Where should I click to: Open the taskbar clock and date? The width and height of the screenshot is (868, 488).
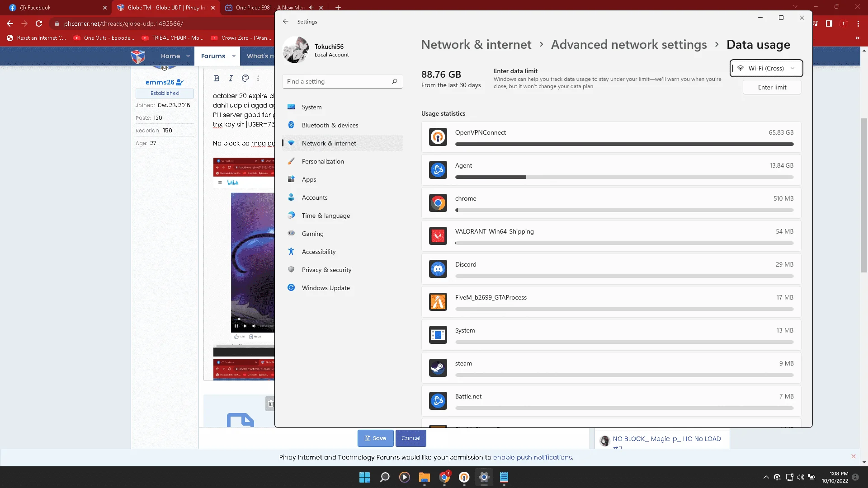click(x=835, y=477)
